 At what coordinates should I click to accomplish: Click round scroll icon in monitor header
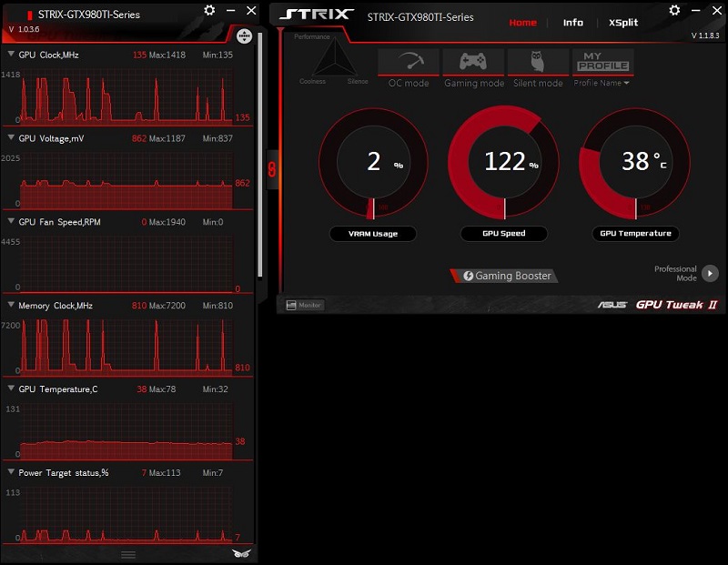[243, 36]
